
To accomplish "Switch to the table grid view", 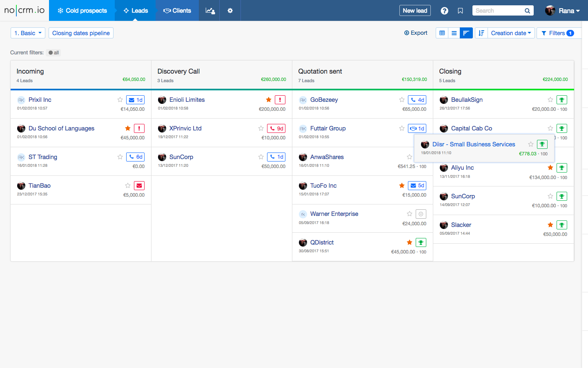I will [442, 33].
